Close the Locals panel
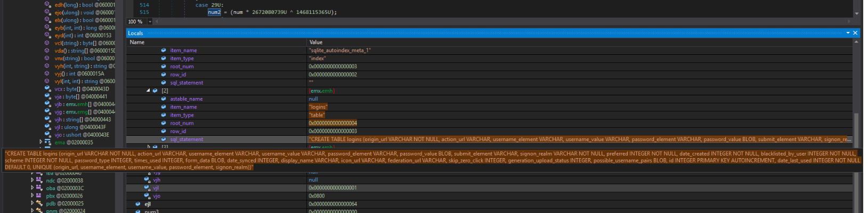This screenshot has width=868, height=213. 855,33
